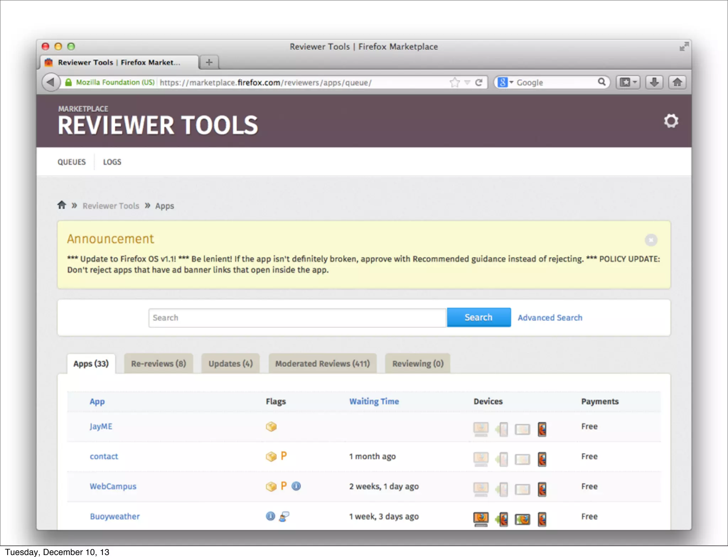The height and width of the screenshot is (560, 728).
Task: Switch to the Re-reviews (8) tab
Action: click(x=159, y=364)
